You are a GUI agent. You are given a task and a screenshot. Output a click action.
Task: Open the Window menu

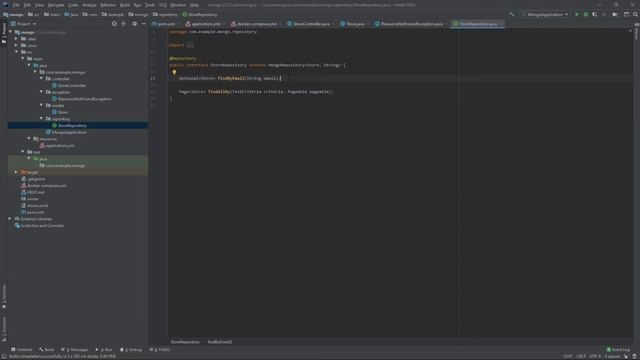[x=178, y=5]
